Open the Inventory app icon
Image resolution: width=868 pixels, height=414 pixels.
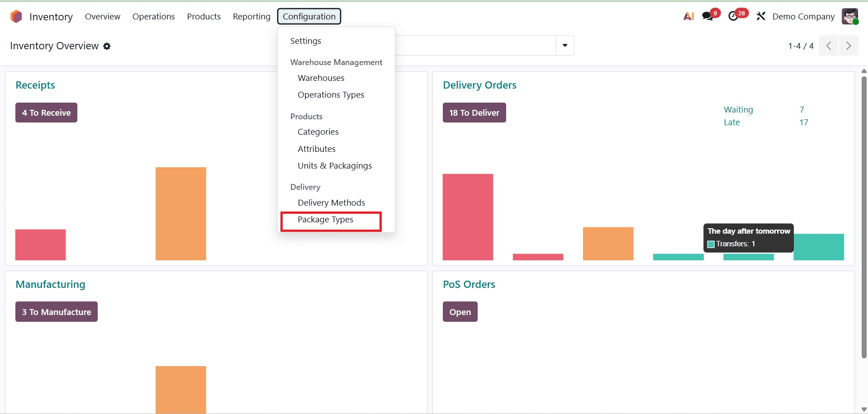pos(16,16)
